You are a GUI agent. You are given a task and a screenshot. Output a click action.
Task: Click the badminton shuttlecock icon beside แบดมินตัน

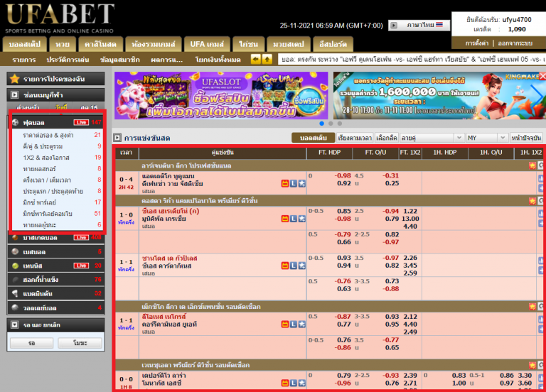tap(15, 293)
